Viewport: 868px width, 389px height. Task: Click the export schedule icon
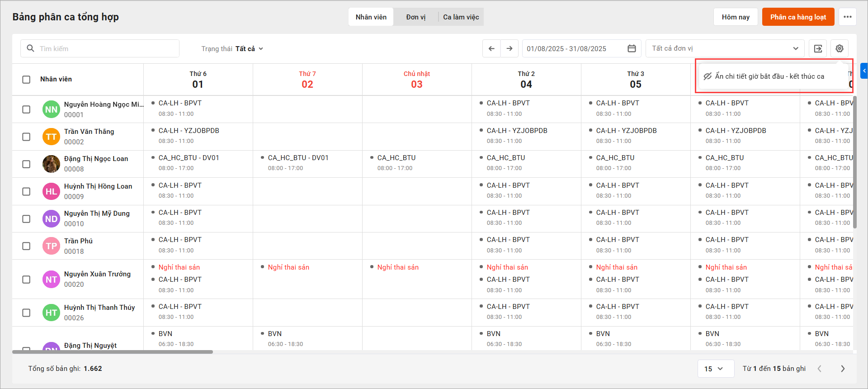click(x=818, y=48)
